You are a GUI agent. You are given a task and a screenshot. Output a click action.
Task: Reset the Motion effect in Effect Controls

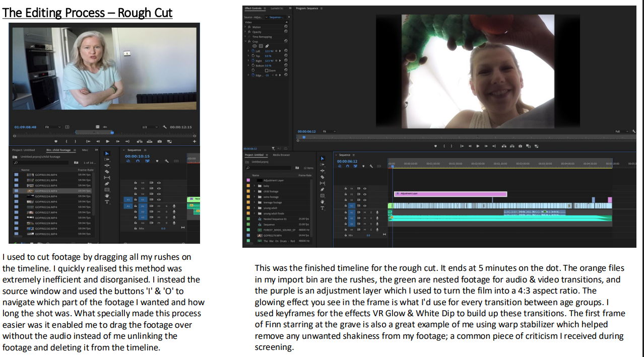[x=286, y=26]
